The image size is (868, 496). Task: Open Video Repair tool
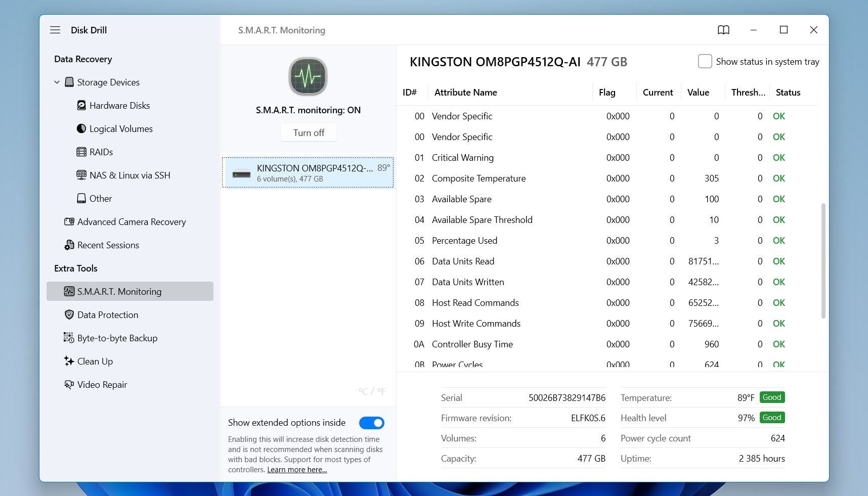102,385
